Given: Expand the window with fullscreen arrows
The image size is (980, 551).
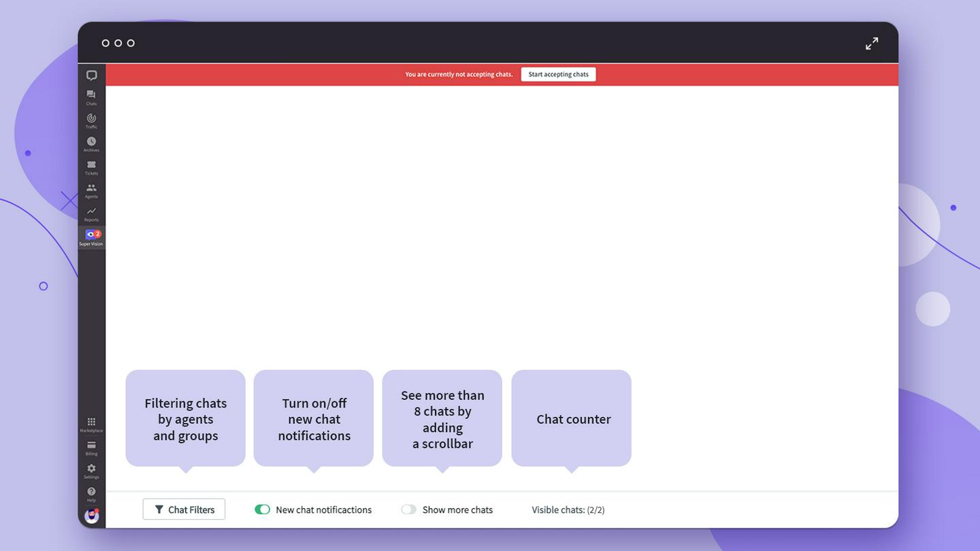Looking at the screenshot, I should pyautogui.click(x=872, y=44).
